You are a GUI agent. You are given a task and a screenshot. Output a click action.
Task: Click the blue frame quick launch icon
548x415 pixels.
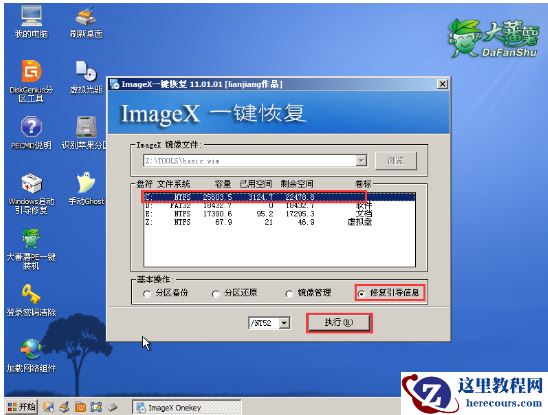96,407
